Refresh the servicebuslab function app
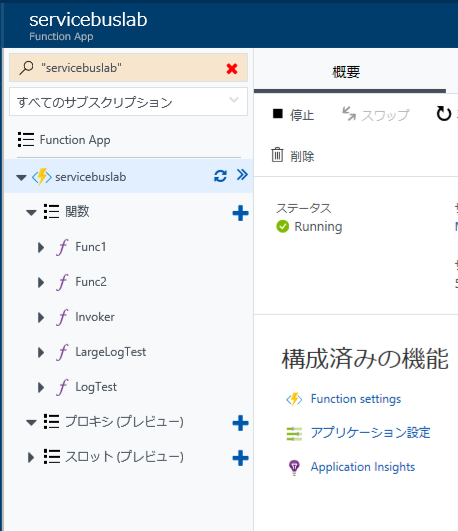This screenshot has width=458, height=531. (220, 176)
